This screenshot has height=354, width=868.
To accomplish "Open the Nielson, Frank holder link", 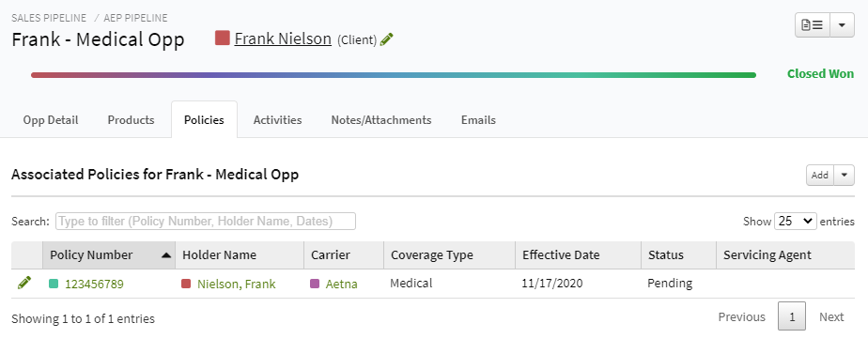I will (x=237, y=285).
